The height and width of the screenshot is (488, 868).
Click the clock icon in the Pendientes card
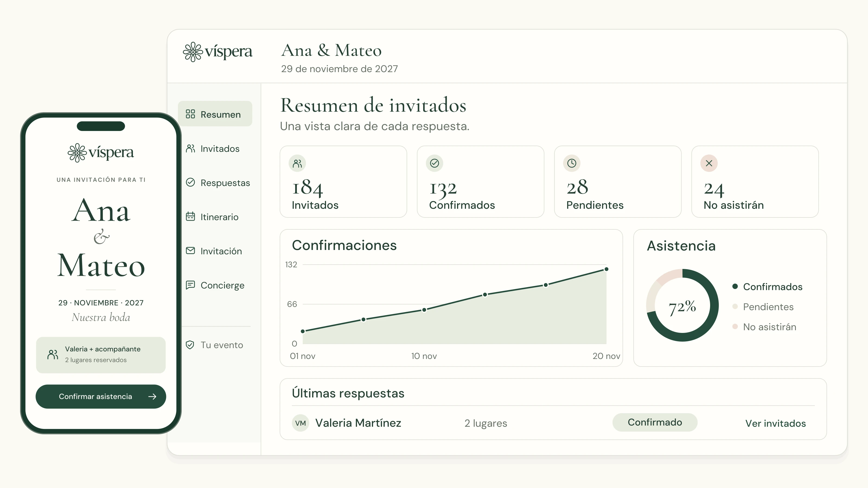[572, 163]
